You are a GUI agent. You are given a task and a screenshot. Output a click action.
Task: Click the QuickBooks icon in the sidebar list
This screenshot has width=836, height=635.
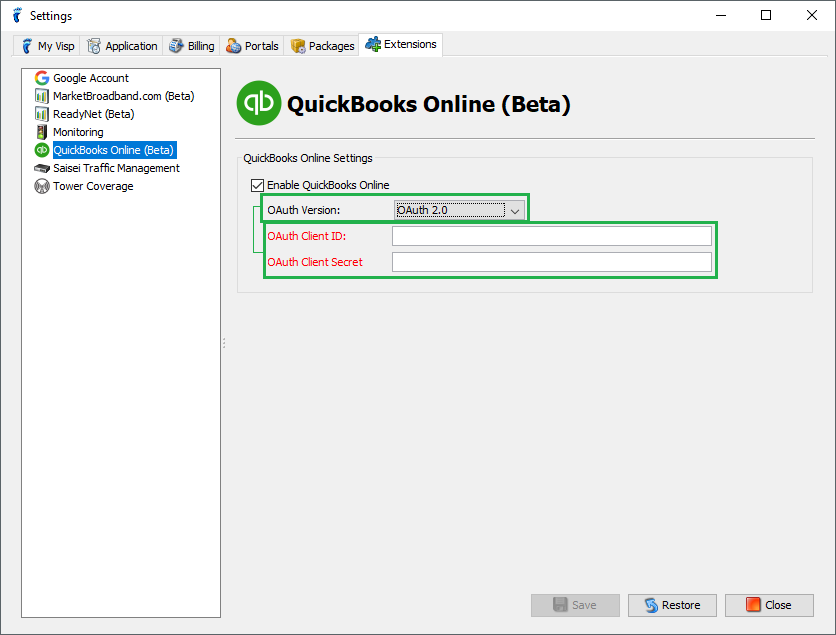[x=42, y=150]
